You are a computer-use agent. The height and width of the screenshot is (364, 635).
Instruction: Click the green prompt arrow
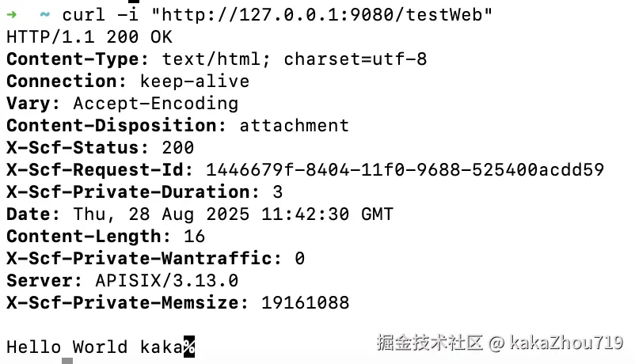(12, 15)
